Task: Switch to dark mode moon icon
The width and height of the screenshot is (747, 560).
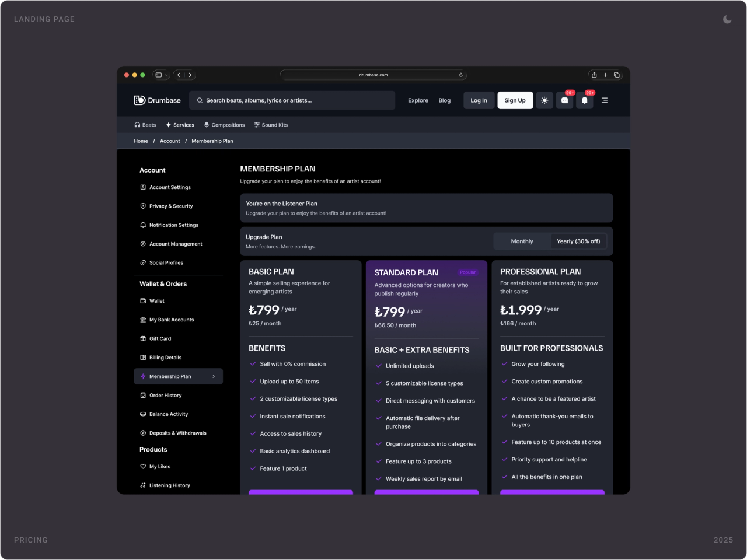Action: pos(727,19)
